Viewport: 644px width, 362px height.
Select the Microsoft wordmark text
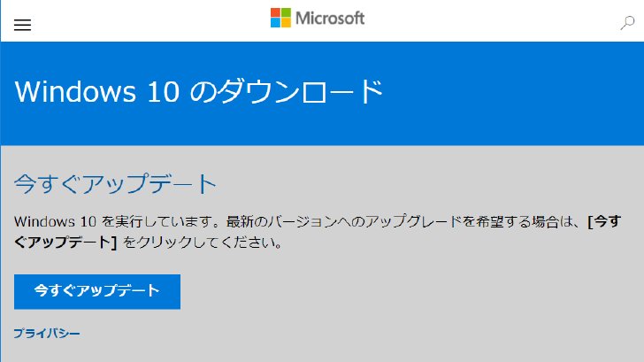point(330,18)
